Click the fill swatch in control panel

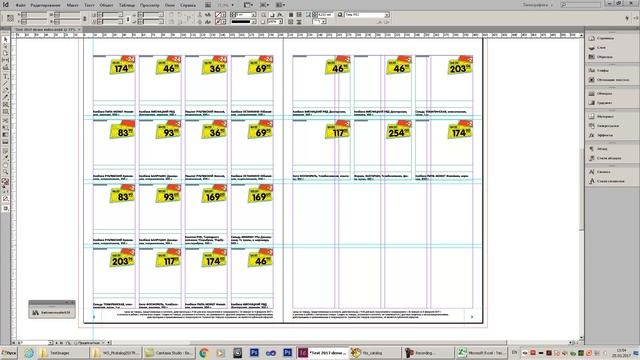point(218,15)
